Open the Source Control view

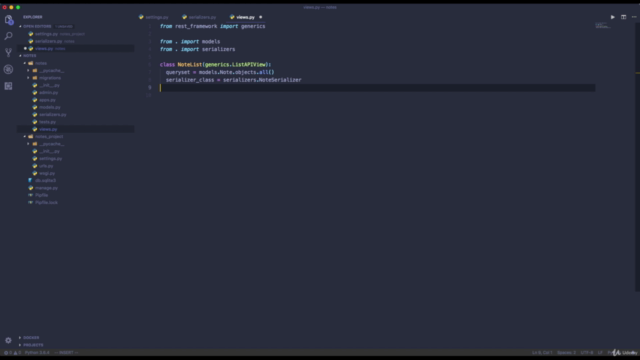[9, 53]
